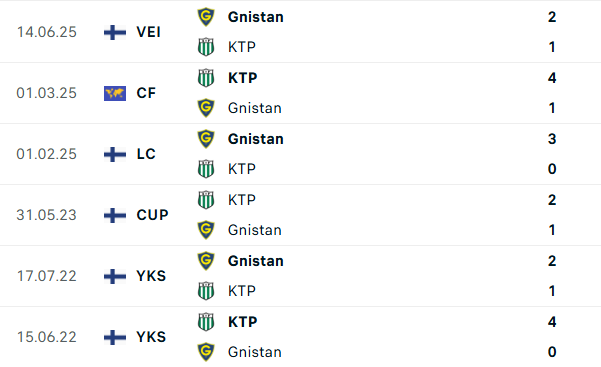Click KTP score 4 in 15.06.22 match
The height and width of the screenshot is (367, 601).
pos(552,322)
